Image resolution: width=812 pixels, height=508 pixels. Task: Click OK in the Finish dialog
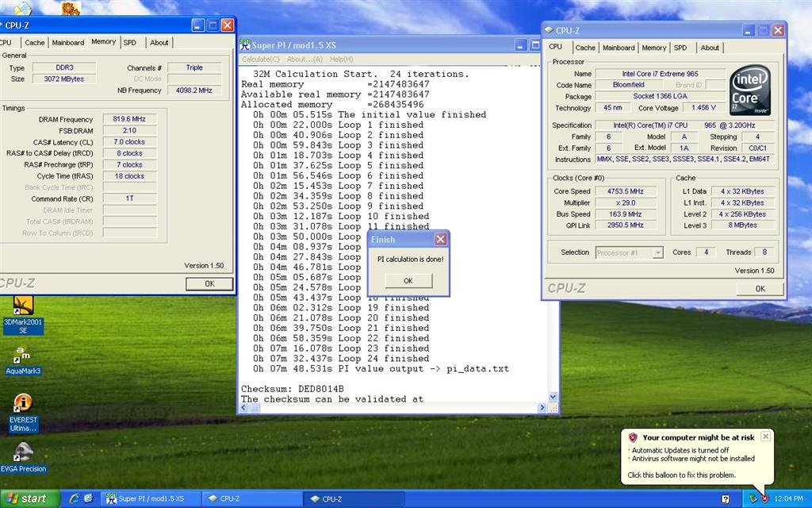coord(408,280)
